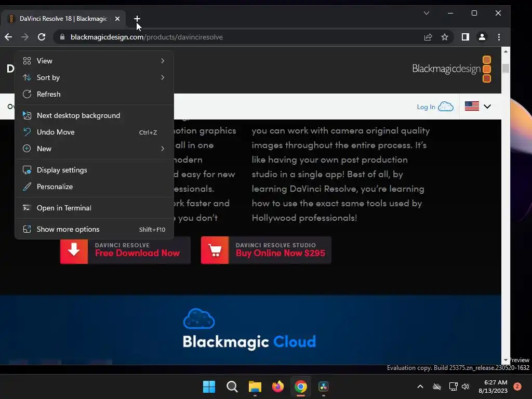This screenshot has height=399, width=532.
Task: Open taskbar Search icon
Action: click(x=232, y=387)
